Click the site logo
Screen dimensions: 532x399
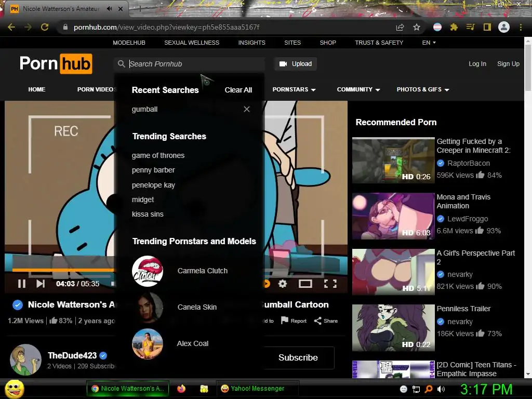(56, 64)
